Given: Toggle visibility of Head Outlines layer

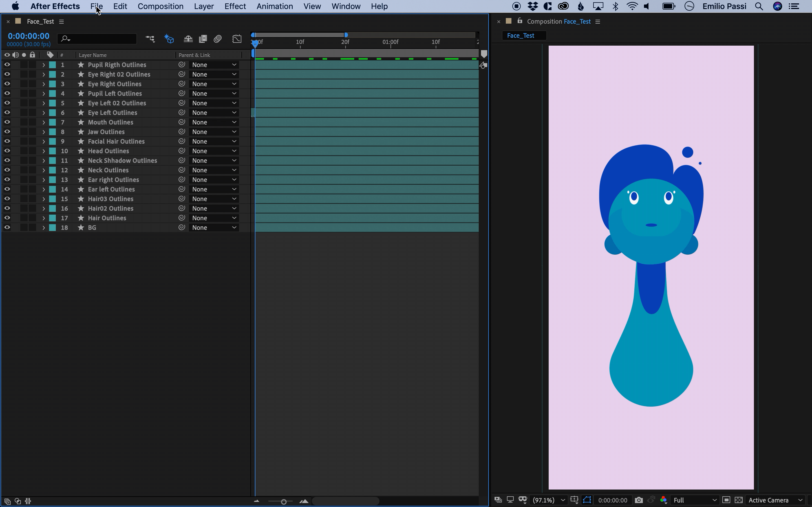Looking at the screenshot, I should click(x=7, y=151).
